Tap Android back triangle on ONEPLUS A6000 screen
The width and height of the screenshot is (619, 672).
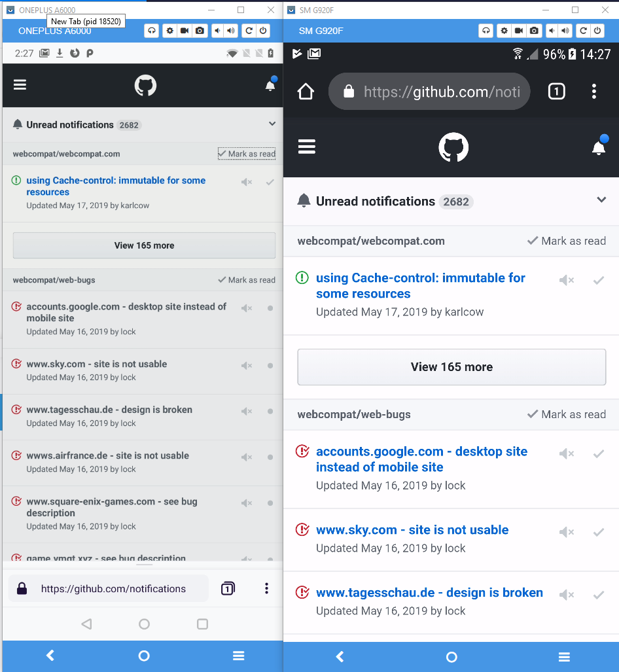point(86,624)
